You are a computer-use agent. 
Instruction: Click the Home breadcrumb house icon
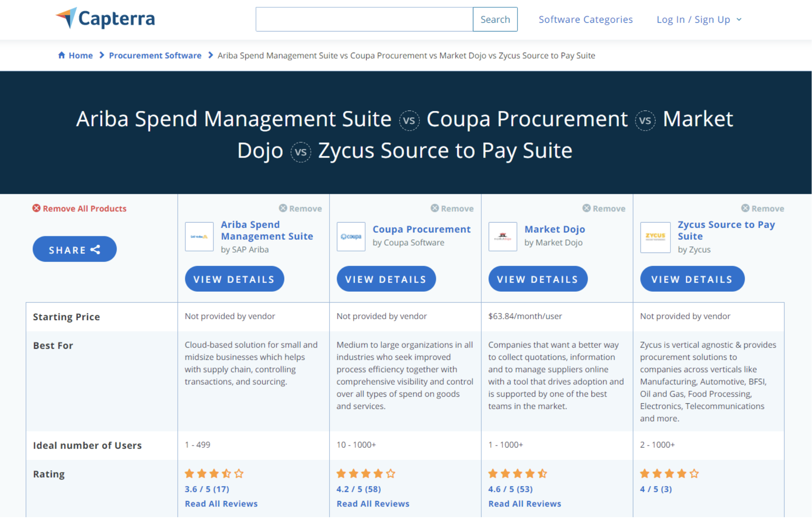coord(61,55)
